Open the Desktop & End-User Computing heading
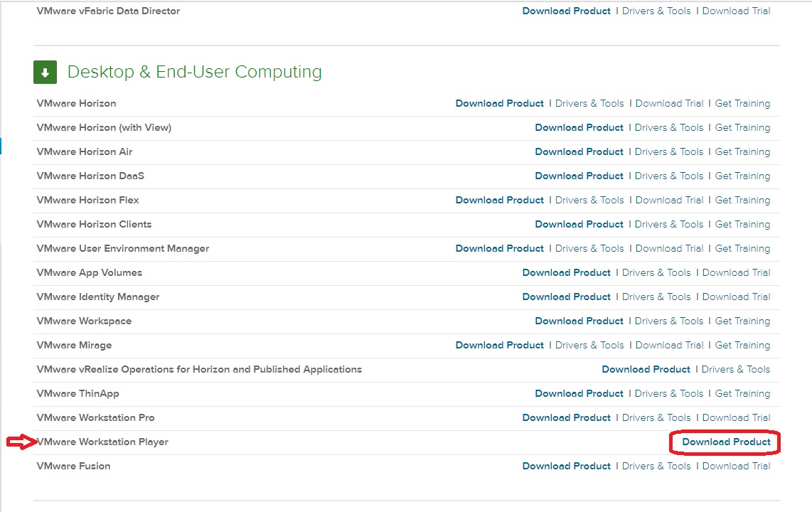This screenshot has width=812, height=512. click(194, 72)
